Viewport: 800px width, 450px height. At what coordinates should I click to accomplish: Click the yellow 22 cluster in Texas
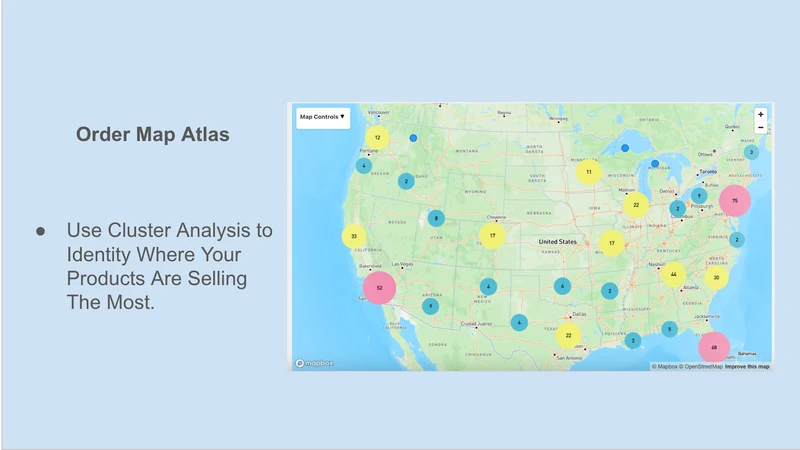pos(568,335)
